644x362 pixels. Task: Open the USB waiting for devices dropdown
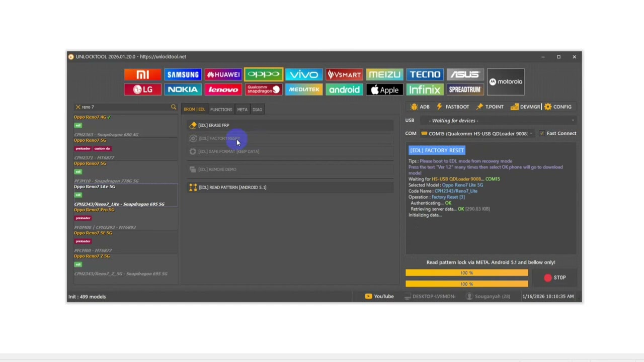point(499,121)
